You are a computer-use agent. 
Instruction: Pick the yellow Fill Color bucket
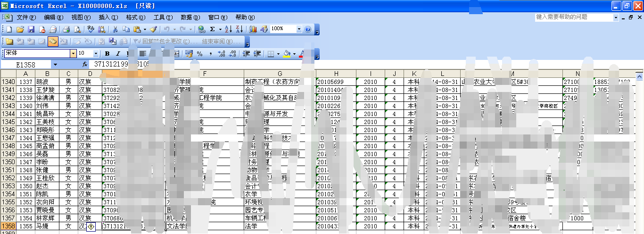tap(287, 54)
